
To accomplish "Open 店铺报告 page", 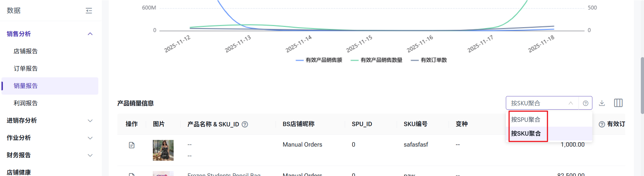I will coord(26,51).
